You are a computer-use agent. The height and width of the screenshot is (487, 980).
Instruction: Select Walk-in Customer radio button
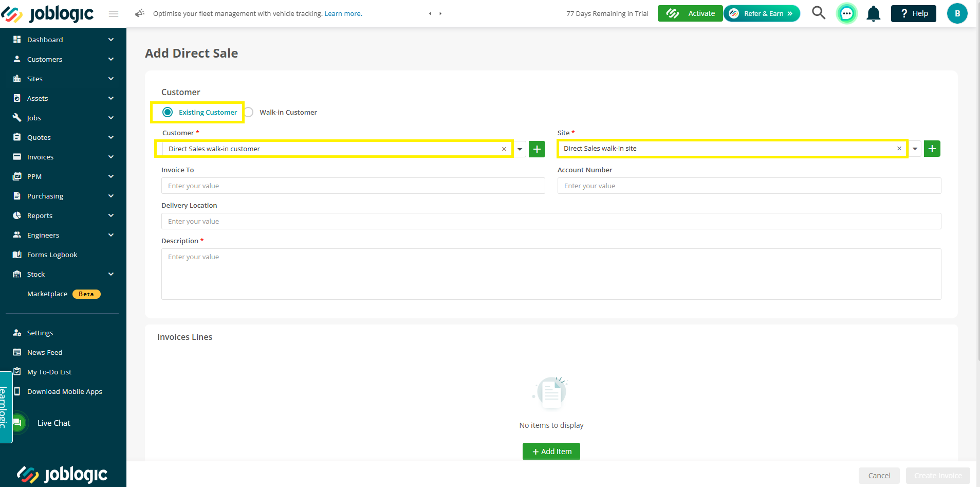click(249, 112)
